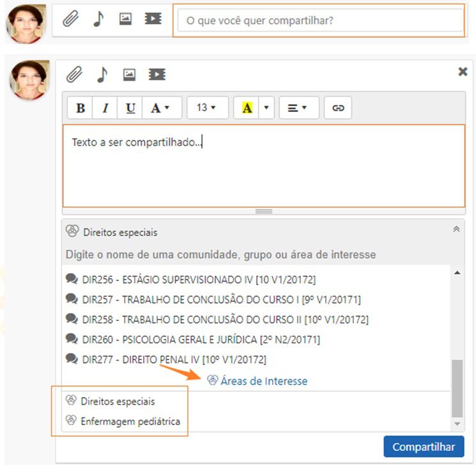Toggle bold formatting

pyautogui.click(x=80, y=108)
